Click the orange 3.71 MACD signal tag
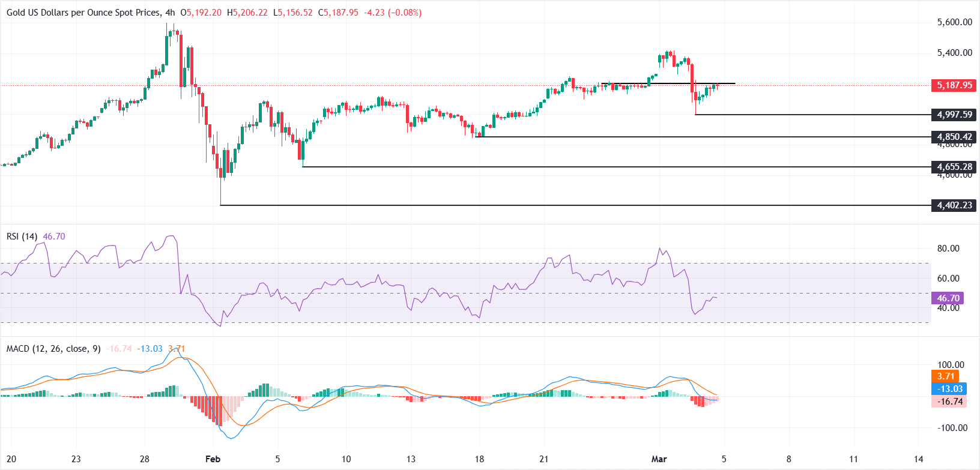The width and height of the screenshot is (980, 470). [x=946, y=376]
